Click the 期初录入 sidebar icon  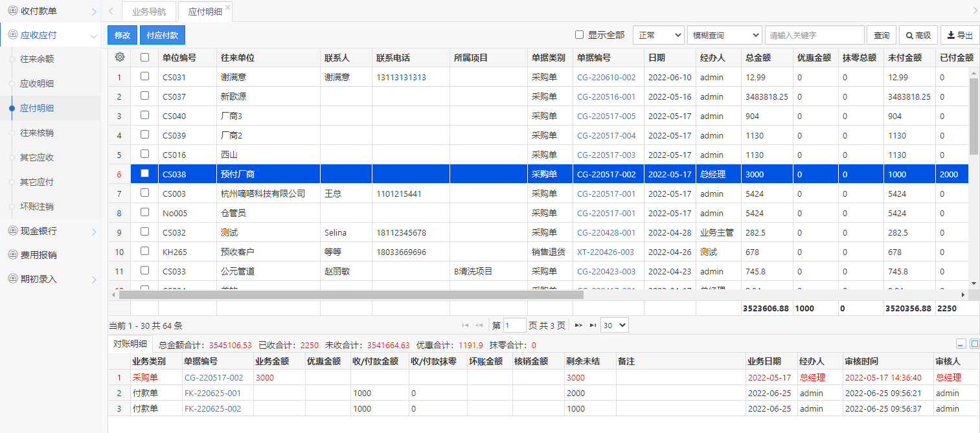(12, 278)
